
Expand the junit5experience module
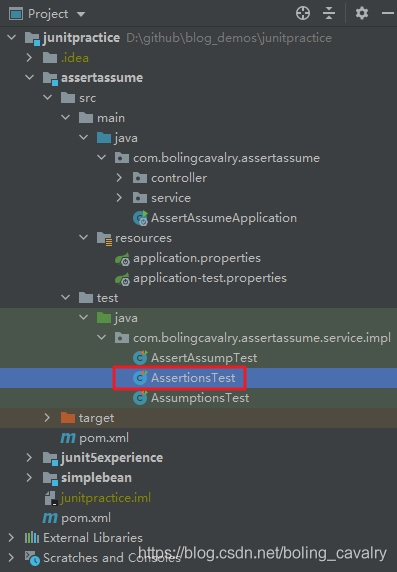[29, 457]
